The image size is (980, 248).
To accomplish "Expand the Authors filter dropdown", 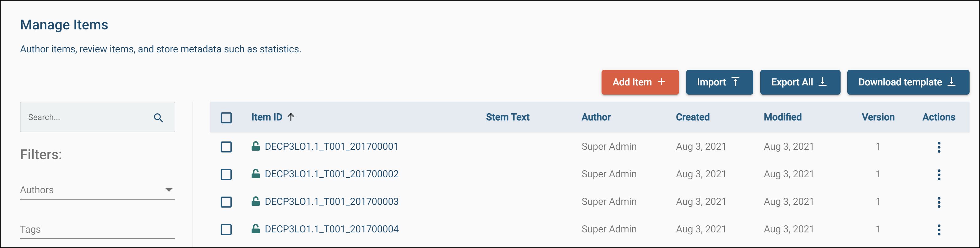I will pyautogui.click(x=169, y=190).
